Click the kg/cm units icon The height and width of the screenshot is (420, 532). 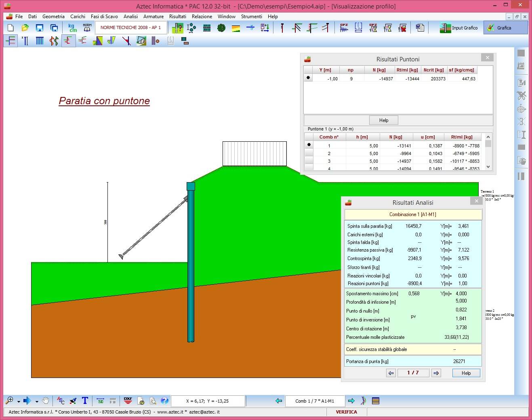pos(73,28)
